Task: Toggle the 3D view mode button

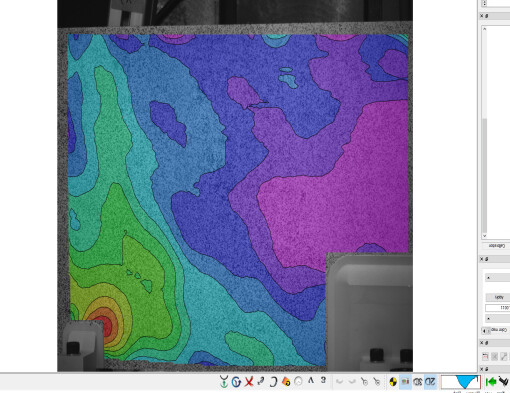Action: tap(418, 382)
